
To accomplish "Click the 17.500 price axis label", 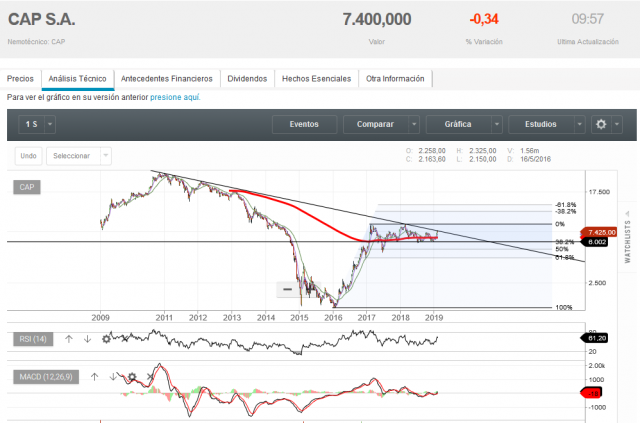I will [x=599, y=192].
